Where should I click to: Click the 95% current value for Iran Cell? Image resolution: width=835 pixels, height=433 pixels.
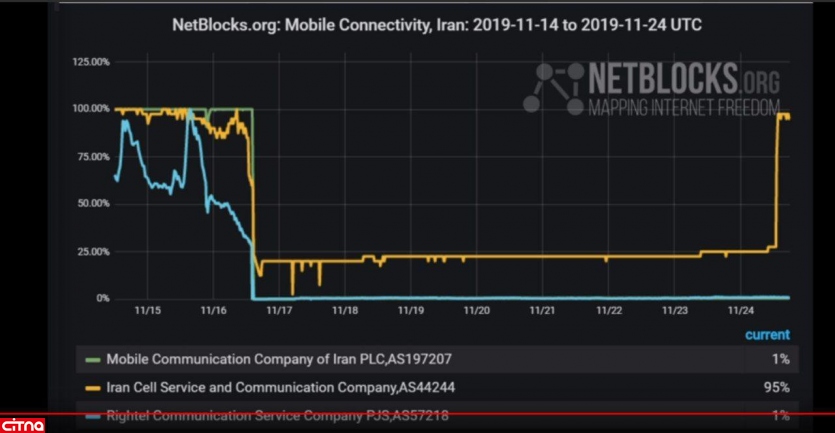[780, 387]
